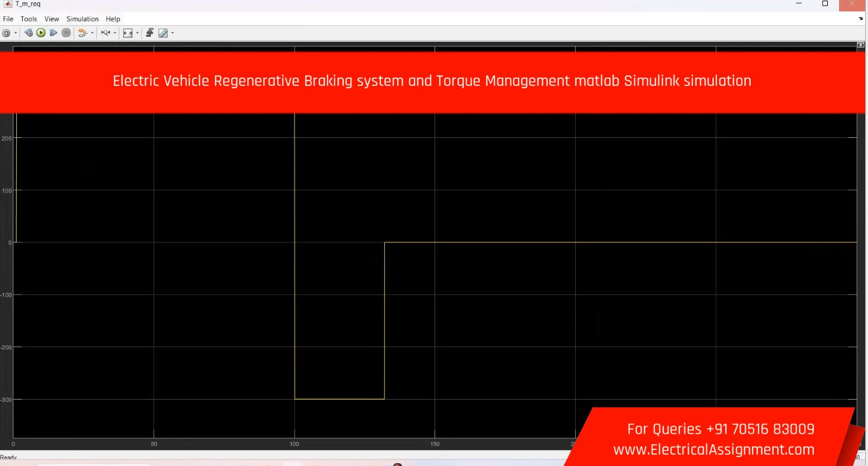Click the Step Back simulation button
Viewport: 868px width, 466px height.
(29, 33)
